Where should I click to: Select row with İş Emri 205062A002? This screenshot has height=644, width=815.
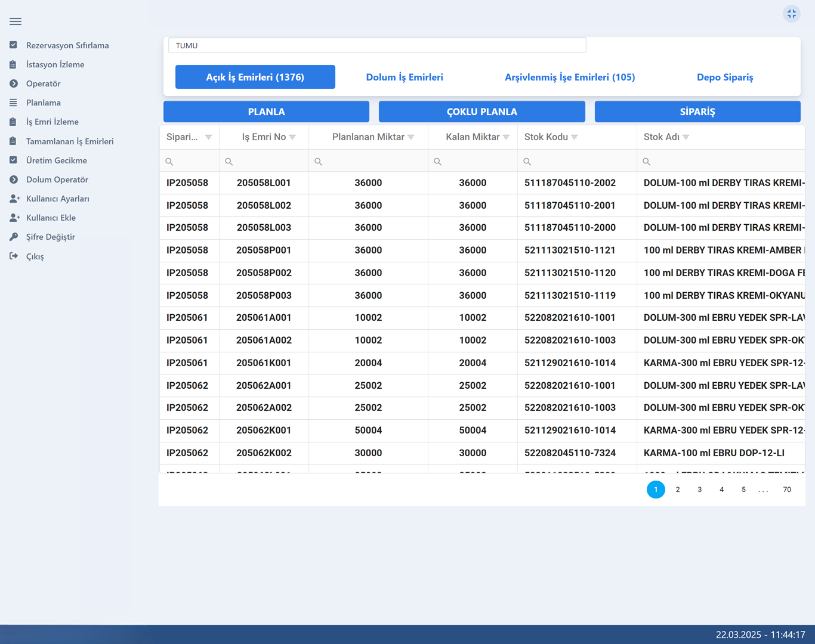(x=482, y=408)
